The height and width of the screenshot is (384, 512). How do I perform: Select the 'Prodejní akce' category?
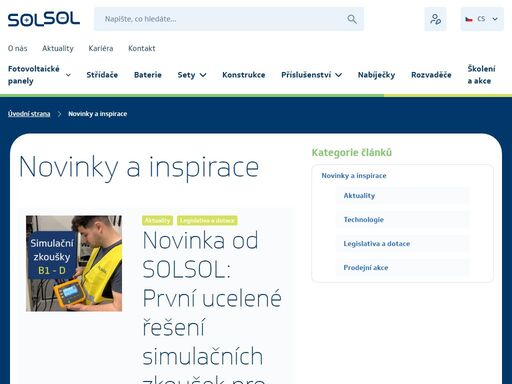(x=402, y=268)
